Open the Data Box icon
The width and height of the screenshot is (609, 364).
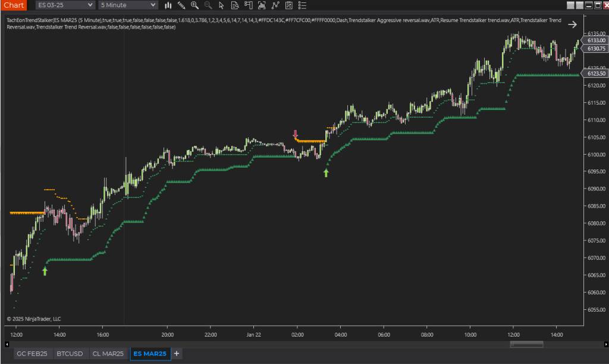point(235,5)
